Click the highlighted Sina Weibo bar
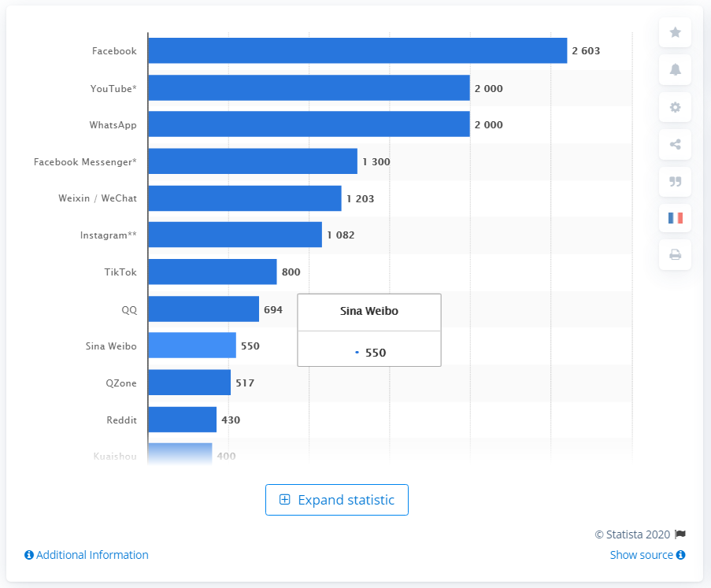The height and width of the screenshot is (588, 711). (x=192, y=346)
